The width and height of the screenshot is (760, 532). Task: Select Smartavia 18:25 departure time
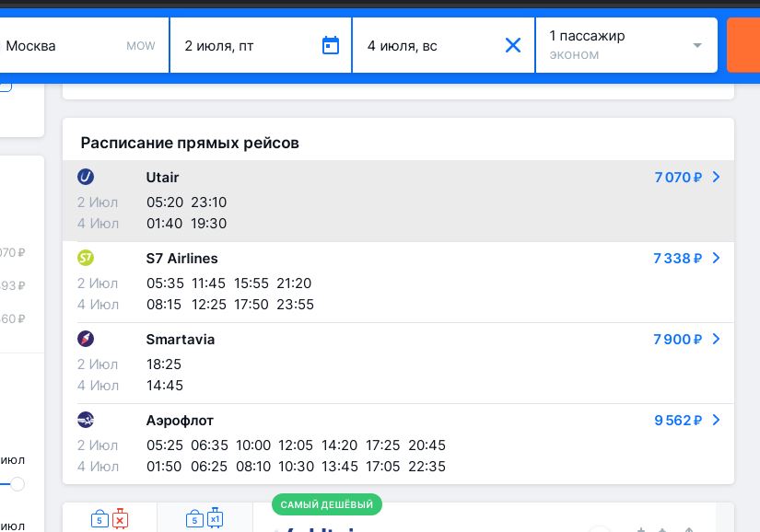[164, 364]
